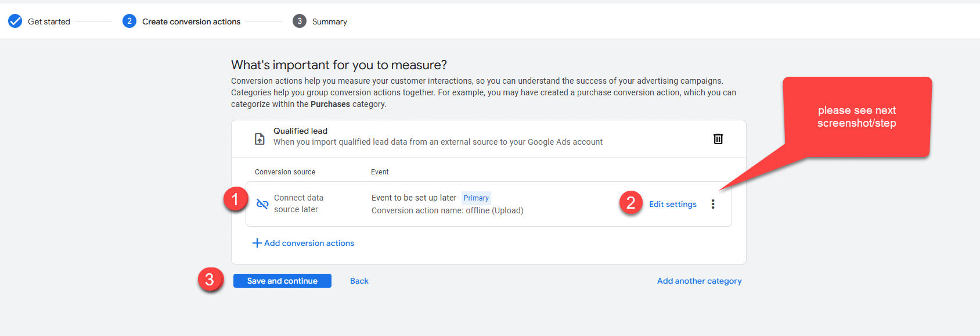980x336 pixels.
Task: Click the red 'please see next screenshot/step' callout
Action: point(856,117)
